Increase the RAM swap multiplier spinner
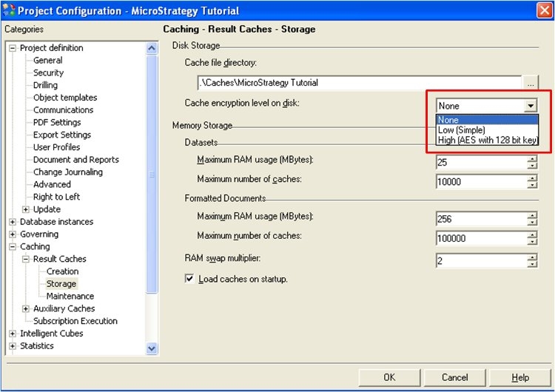 tap(531, 257)
